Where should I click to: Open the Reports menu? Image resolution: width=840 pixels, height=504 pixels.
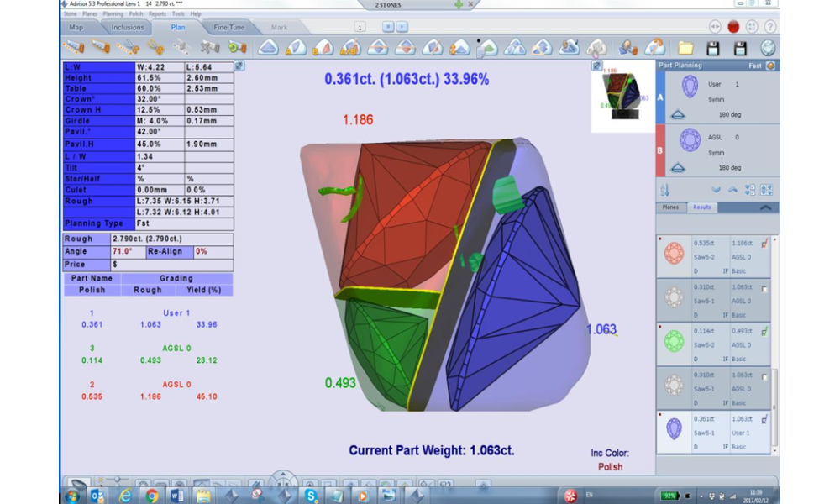pyautogui.click(x=157, y=14)
